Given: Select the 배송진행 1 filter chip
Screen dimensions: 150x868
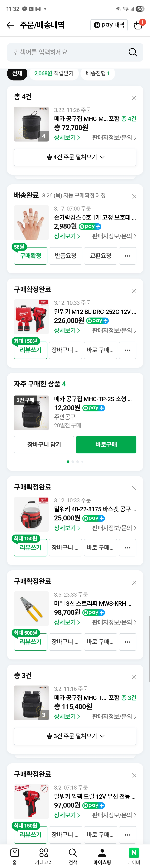Looking at the screenshot, I should click(x=98, y=73).
